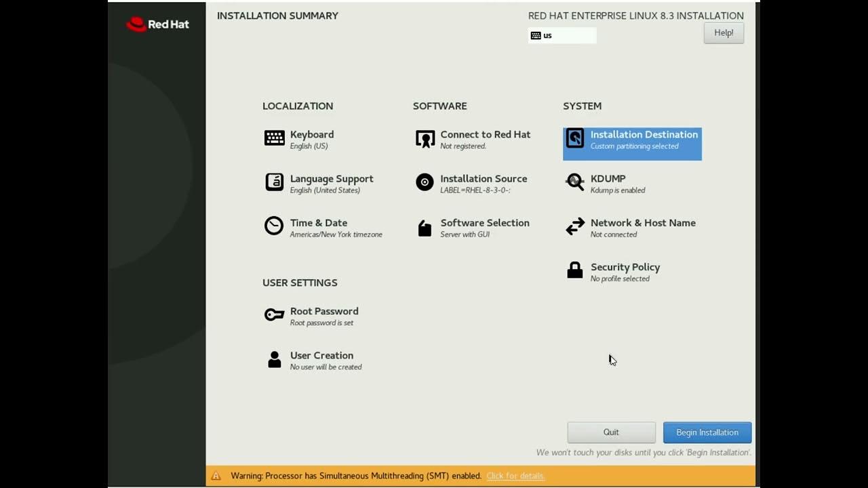
Task: Click the KDUMP magnifier icon
Action: pos(575,182)
